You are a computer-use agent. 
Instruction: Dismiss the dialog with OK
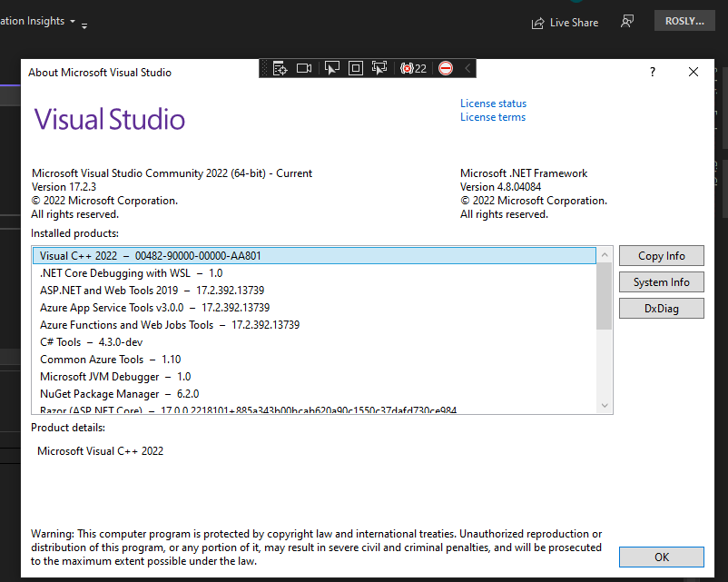tap(661, 557)
